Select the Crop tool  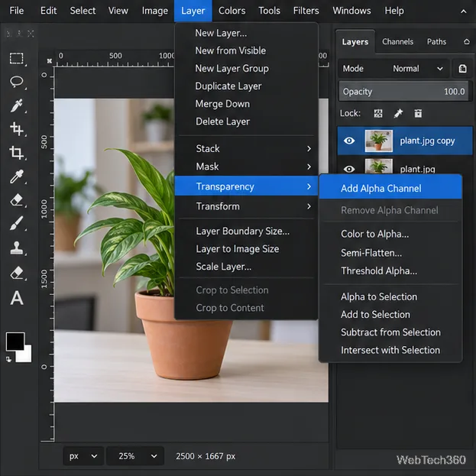tap(16, 152)
